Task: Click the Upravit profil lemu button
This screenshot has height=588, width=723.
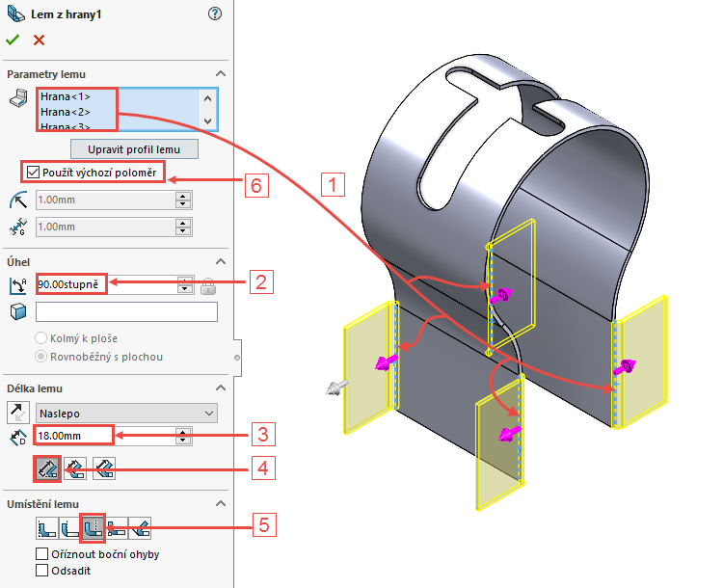Action: click(x=134, y=149)
